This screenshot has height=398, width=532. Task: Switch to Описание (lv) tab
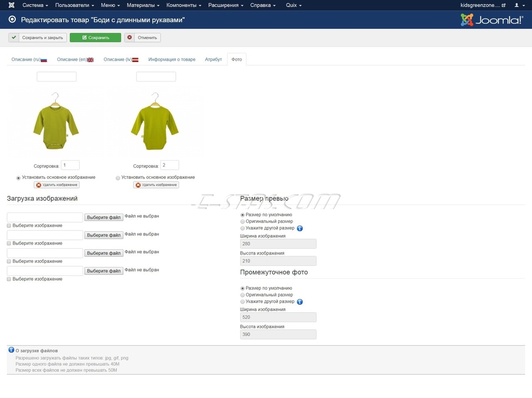pos(121,59)
